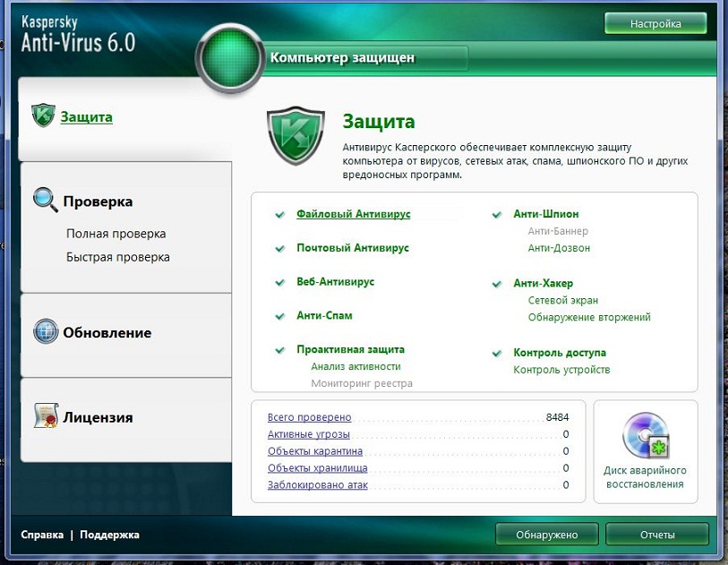The image size is (728, 565).
Task: Open the Лицензия section
Action: (x=98, y=417)
